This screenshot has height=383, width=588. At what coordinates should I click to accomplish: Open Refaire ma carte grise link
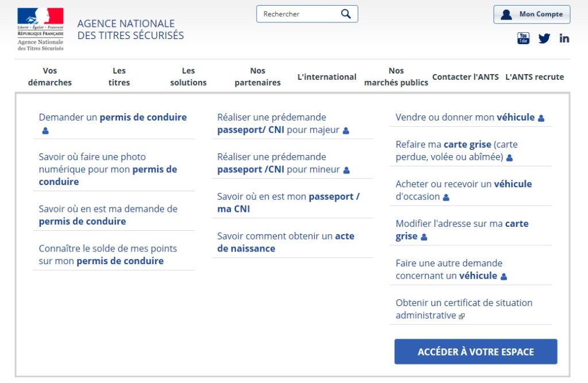coord(457,150)
